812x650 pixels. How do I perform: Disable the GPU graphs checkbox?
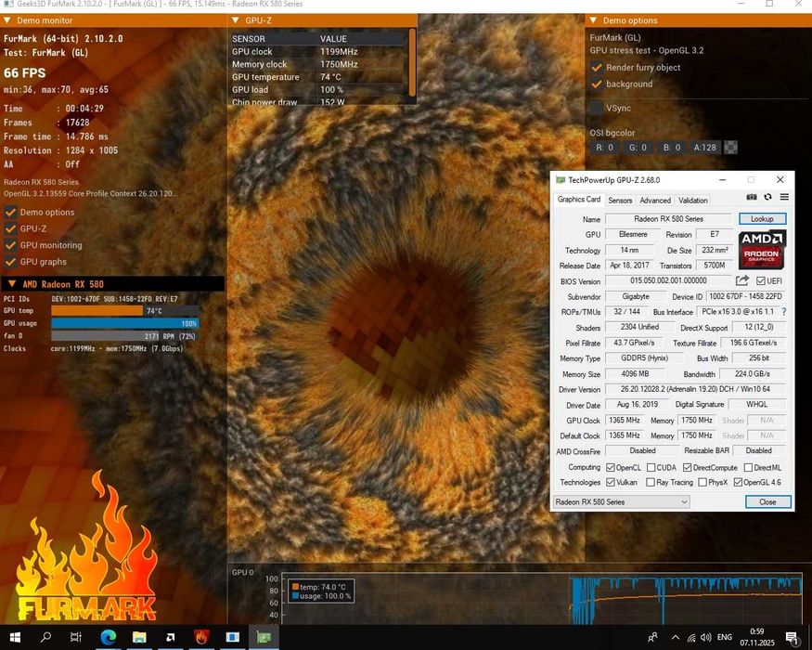[x=11, y=262]
